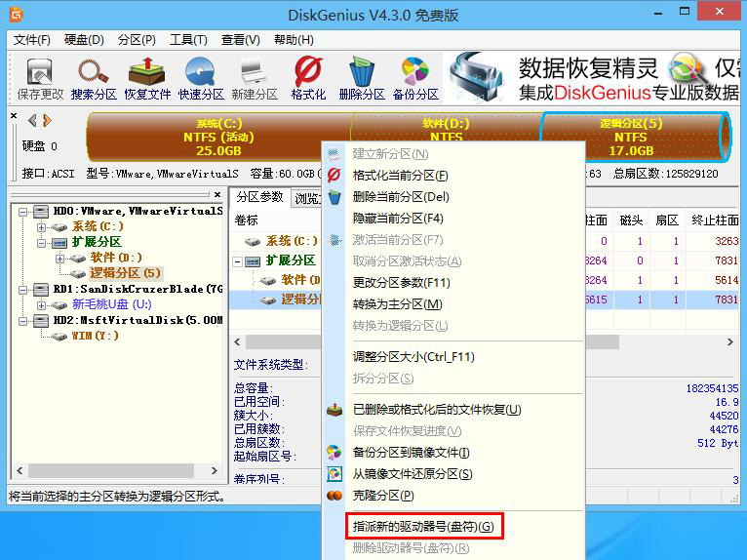The image size is (747, 560).
Task: Click right arrow of partition list scrollbar
Action: click(730, 341)
